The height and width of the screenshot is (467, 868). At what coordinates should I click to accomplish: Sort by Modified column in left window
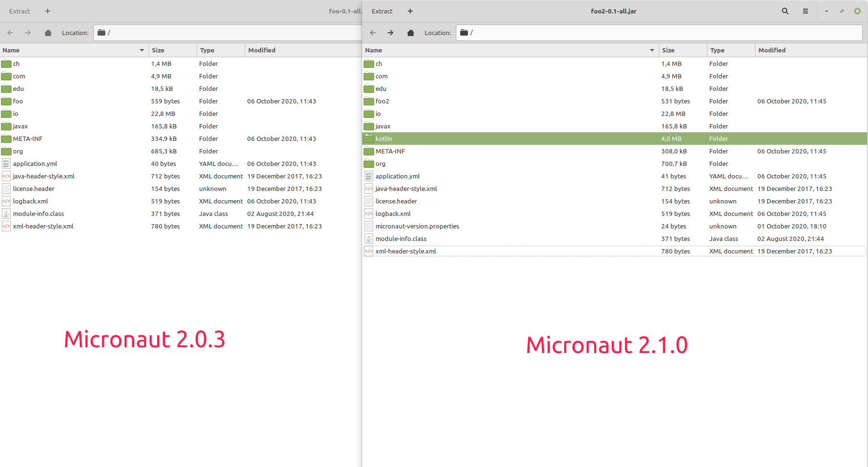point(303,50)
